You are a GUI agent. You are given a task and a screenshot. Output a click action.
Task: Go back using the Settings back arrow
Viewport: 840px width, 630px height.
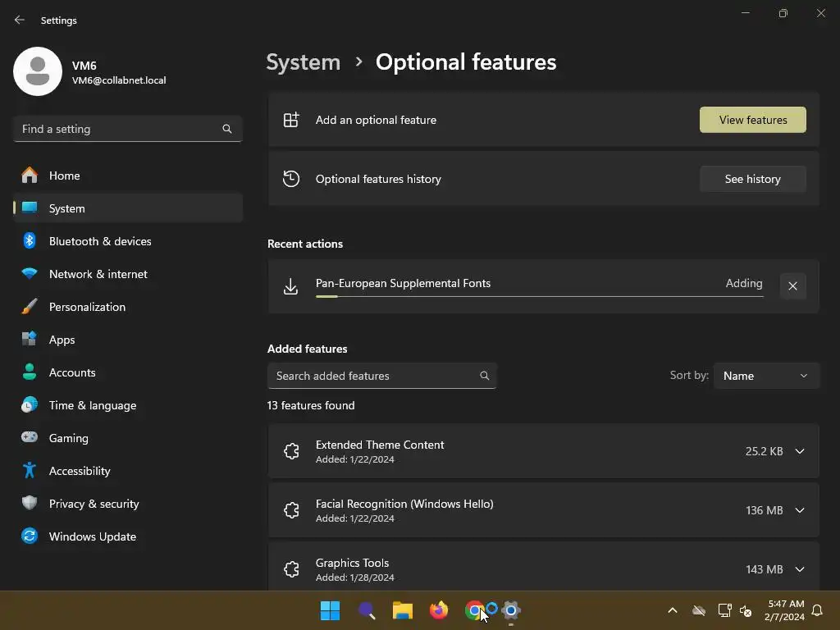click(x=20, y=20)
